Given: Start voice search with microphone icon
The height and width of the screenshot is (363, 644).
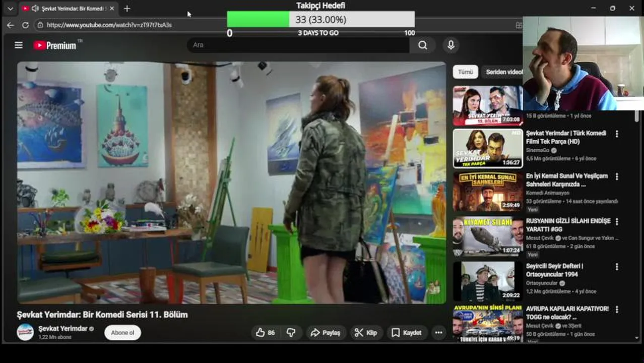Looking at the screenshot, I should pyautogui.click(x=451, y=45).
